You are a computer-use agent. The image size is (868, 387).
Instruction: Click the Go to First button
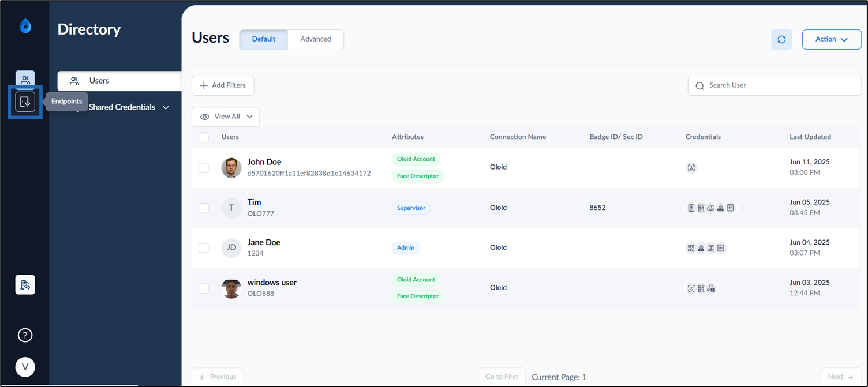[x=502, y=377]
